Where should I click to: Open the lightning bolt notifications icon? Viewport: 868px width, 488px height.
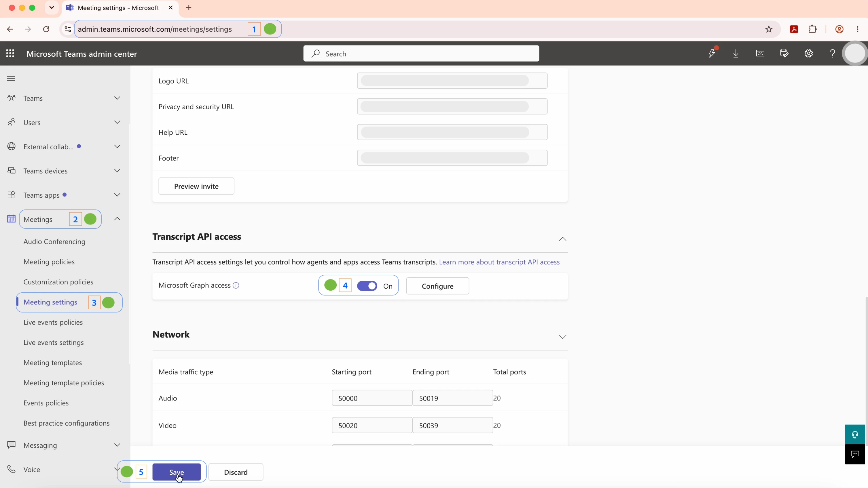(x=712, y=53)
